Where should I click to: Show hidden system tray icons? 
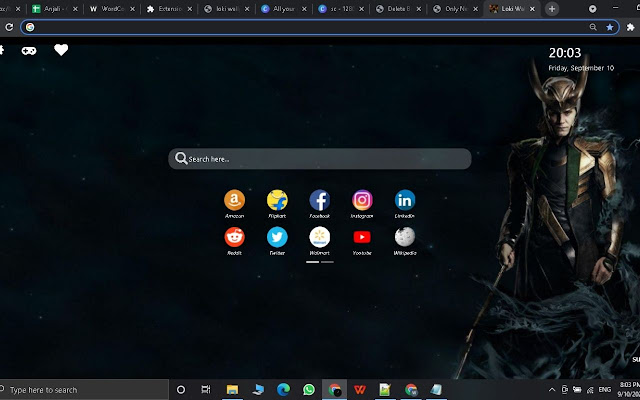[x=552, y=390]
